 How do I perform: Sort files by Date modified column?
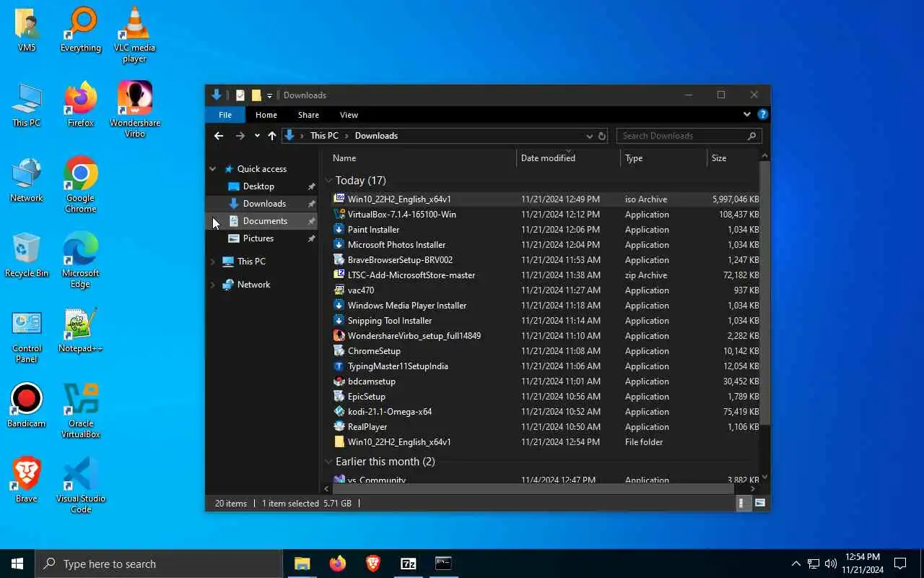click(x=569, y=158)
